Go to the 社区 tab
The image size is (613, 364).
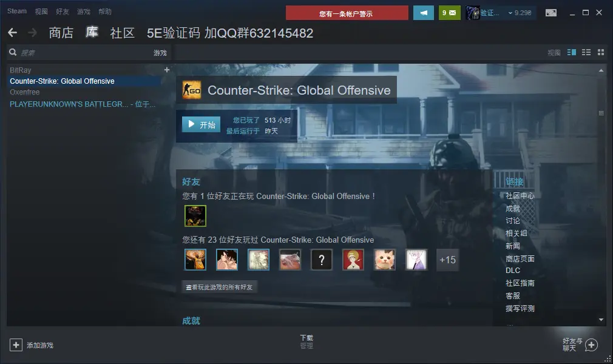(x=123, y=33)
